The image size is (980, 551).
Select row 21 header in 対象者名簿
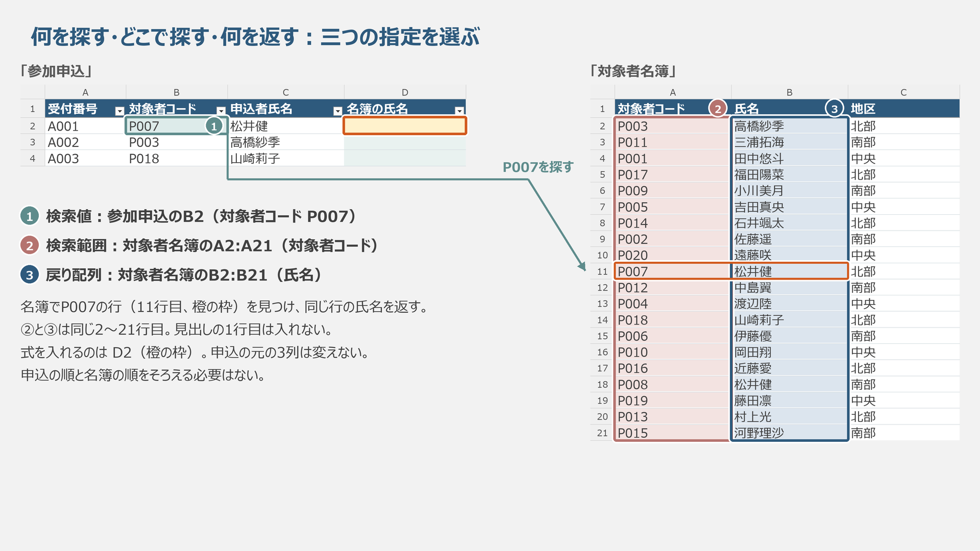602,433
